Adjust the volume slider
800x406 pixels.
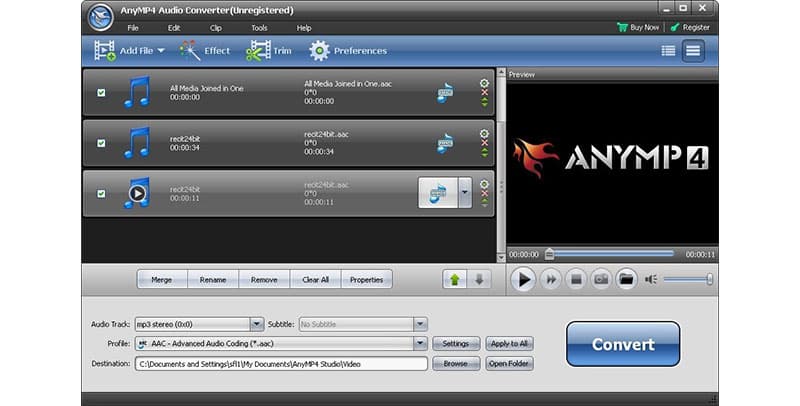(688, 280)
